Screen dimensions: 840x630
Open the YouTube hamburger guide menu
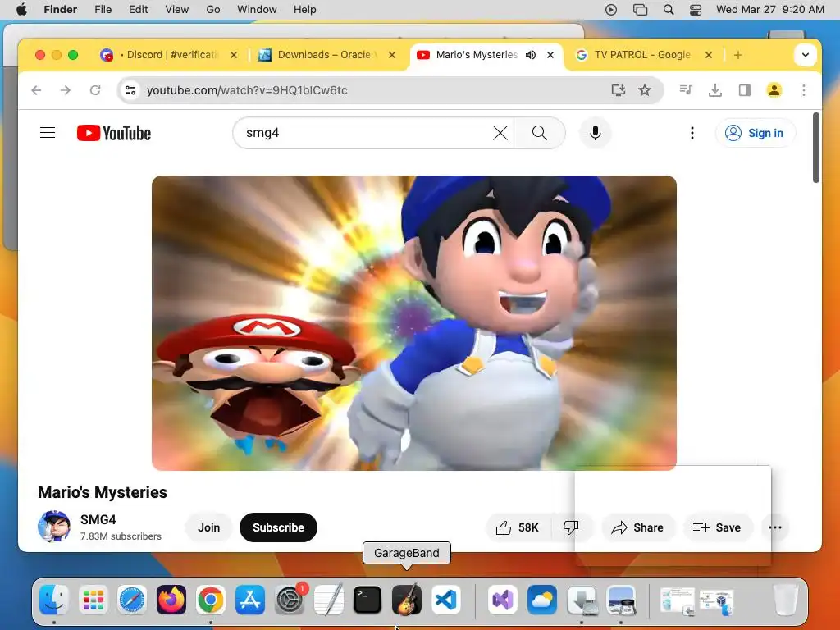(x=48, y=133)
